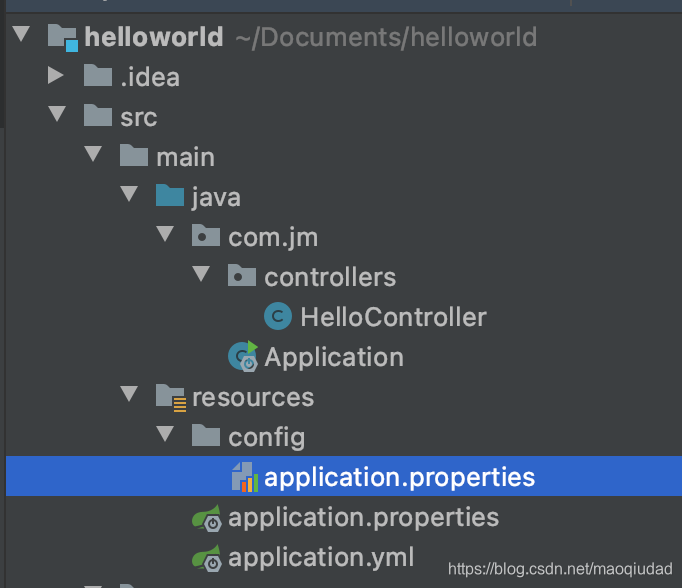Select the com.jm package label
The height and width of the screenshot is (588, 682).
(273, 238)
